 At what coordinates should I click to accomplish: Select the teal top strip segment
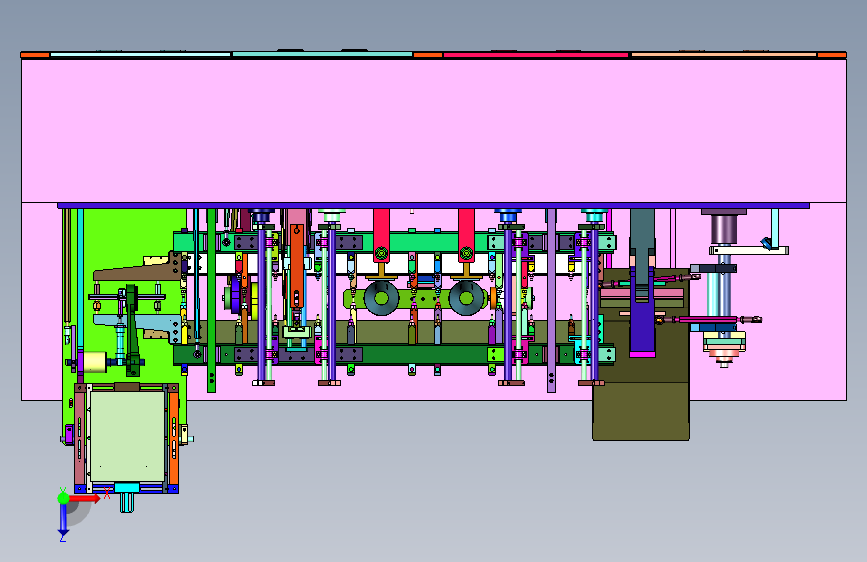click(322, 54)
